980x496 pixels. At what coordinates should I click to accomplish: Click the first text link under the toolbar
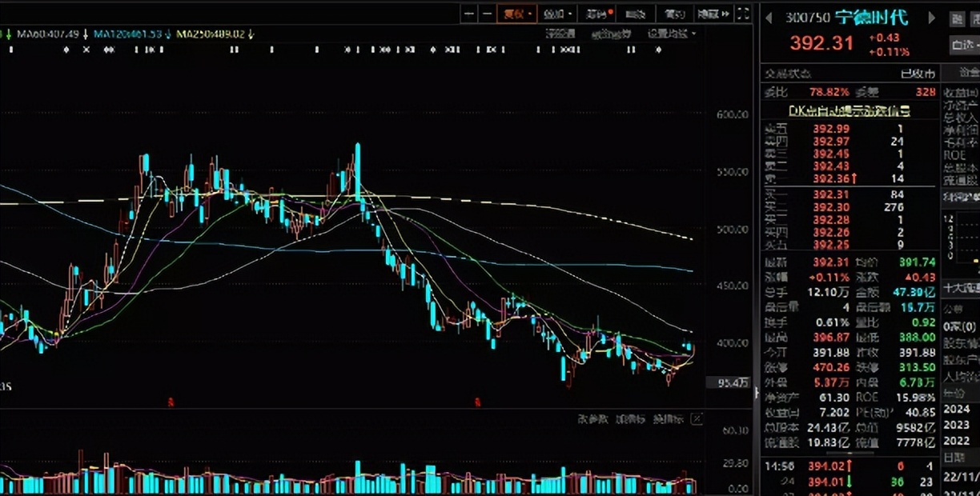point(560,34)
